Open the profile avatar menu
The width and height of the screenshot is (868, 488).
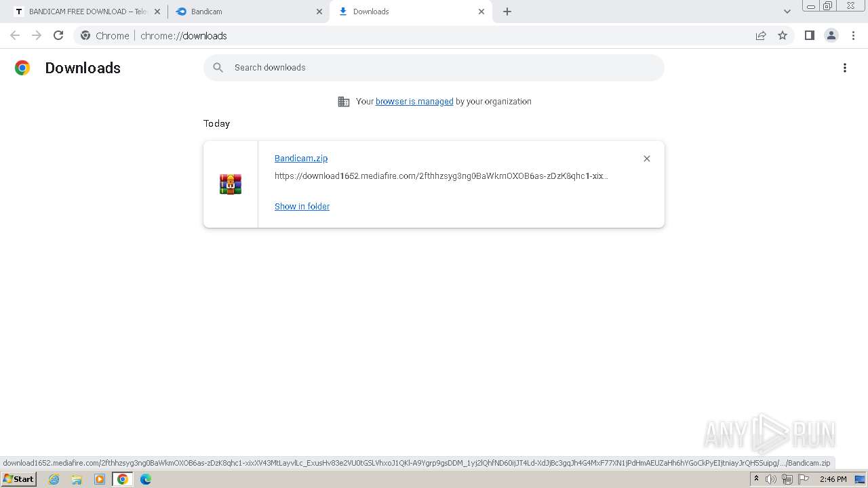pyautogui.click(x=831, y=35)
